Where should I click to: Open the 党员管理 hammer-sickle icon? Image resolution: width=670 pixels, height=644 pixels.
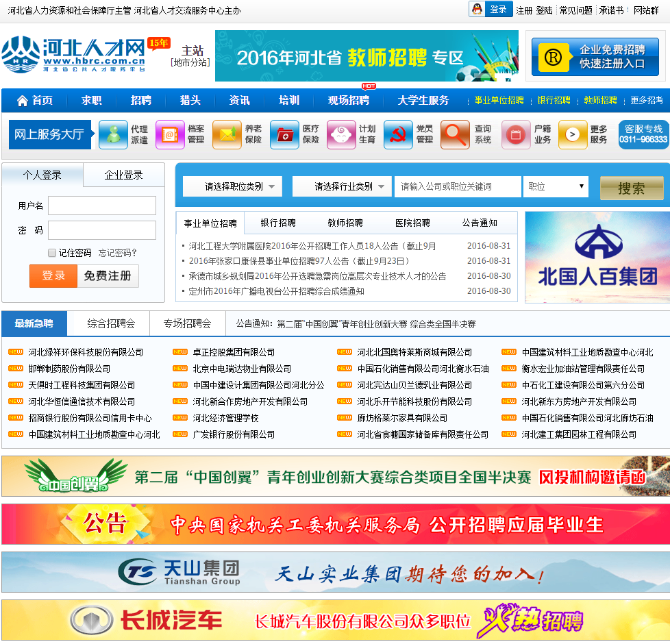point(398,134)
